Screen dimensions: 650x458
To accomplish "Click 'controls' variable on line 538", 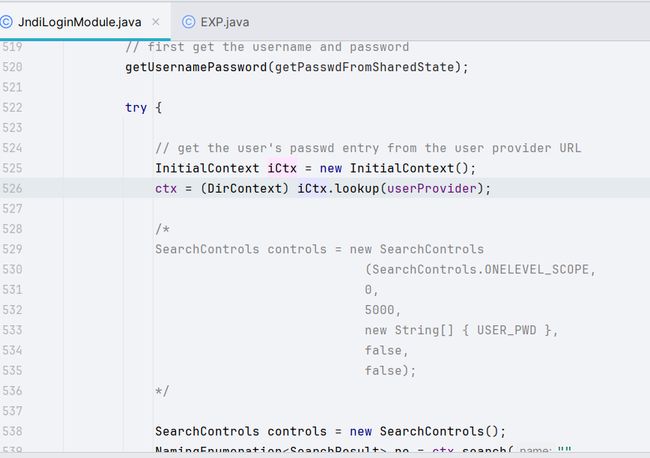I will [x=297, y=431].
